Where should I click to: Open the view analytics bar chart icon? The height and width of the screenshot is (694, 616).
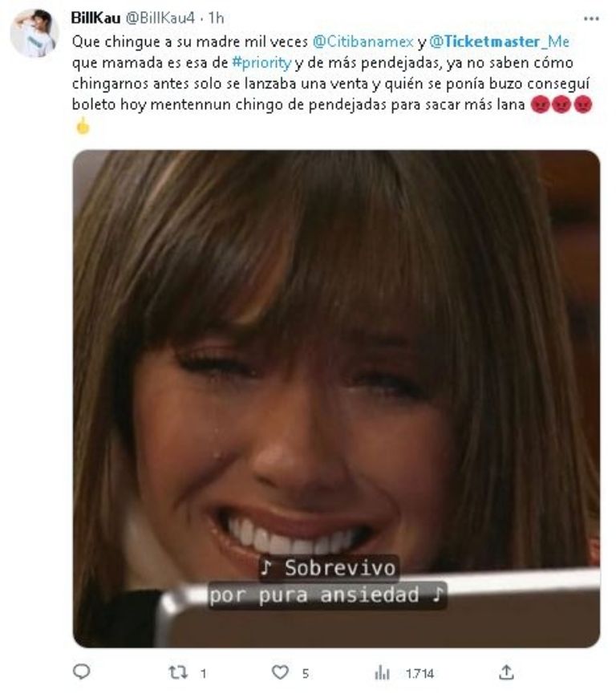382,673
